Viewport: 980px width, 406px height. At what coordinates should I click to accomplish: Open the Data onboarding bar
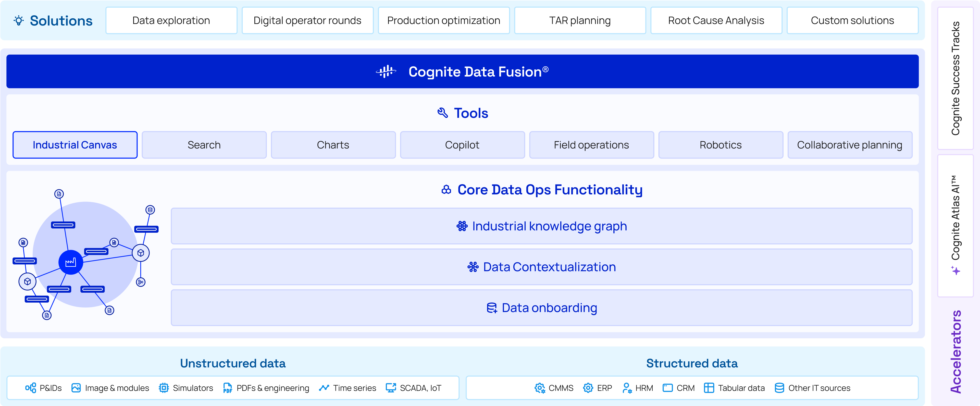click(x=542, y=308)
